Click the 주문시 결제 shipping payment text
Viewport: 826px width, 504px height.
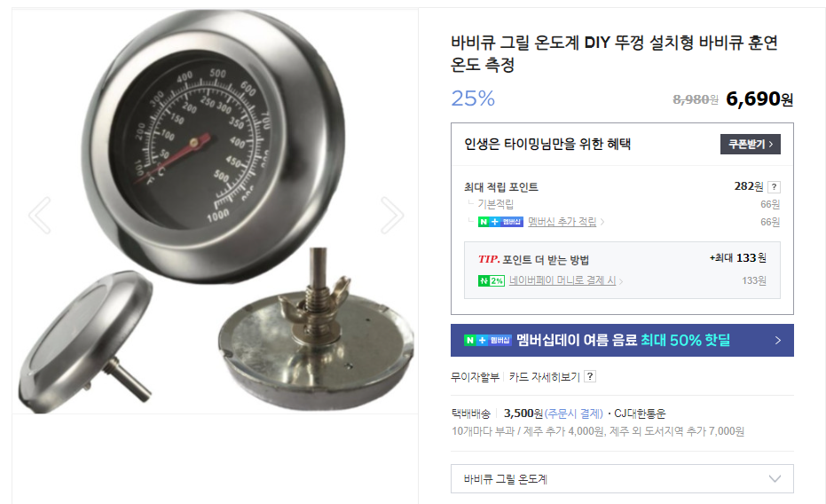[574, 413]
